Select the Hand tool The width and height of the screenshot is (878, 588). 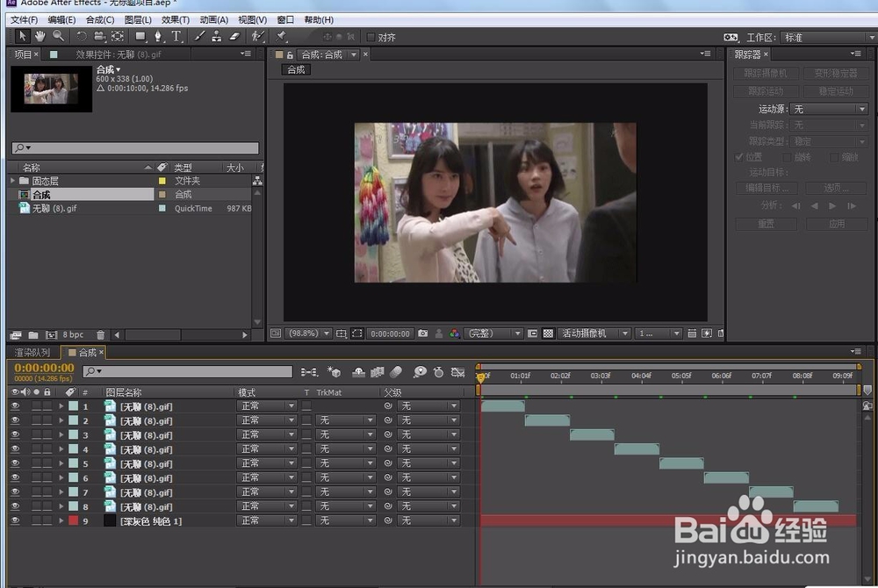tap(40, 36)
